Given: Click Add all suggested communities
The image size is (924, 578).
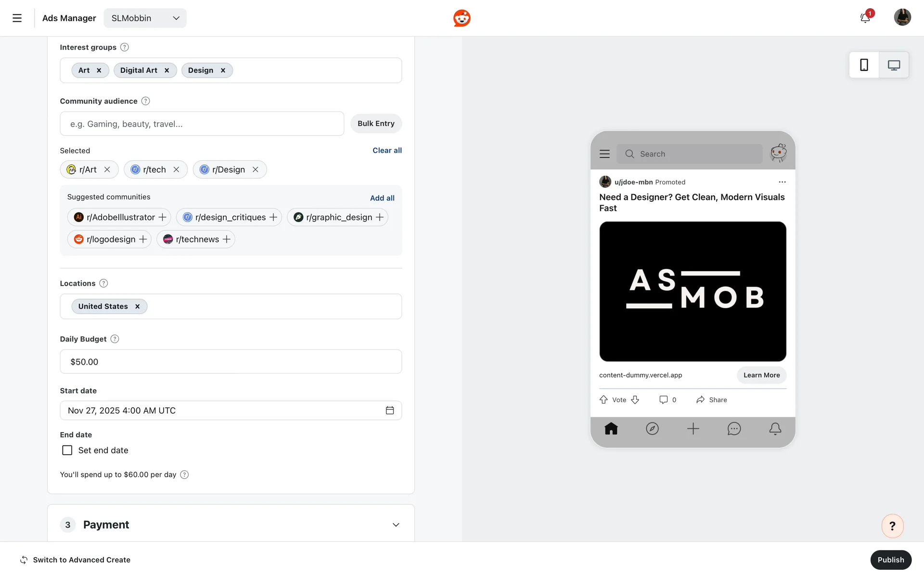Looking at the screenshot, I should pyautogui.click(x=382, y=198).
